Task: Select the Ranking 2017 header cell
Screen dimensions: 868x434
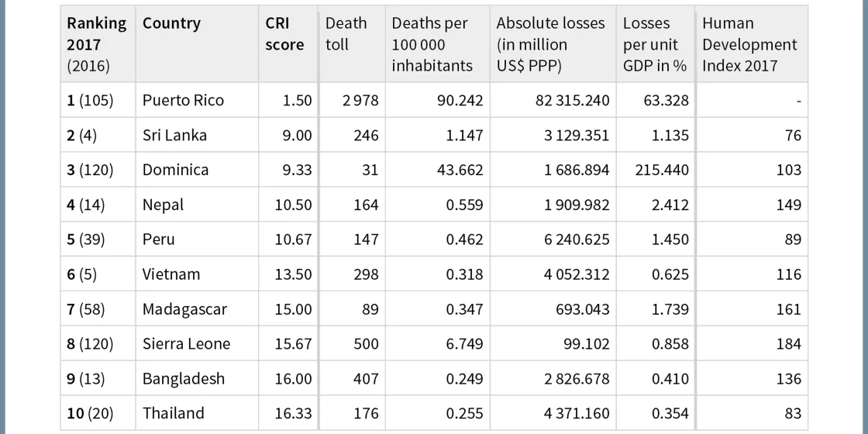Action: (96, 44)
